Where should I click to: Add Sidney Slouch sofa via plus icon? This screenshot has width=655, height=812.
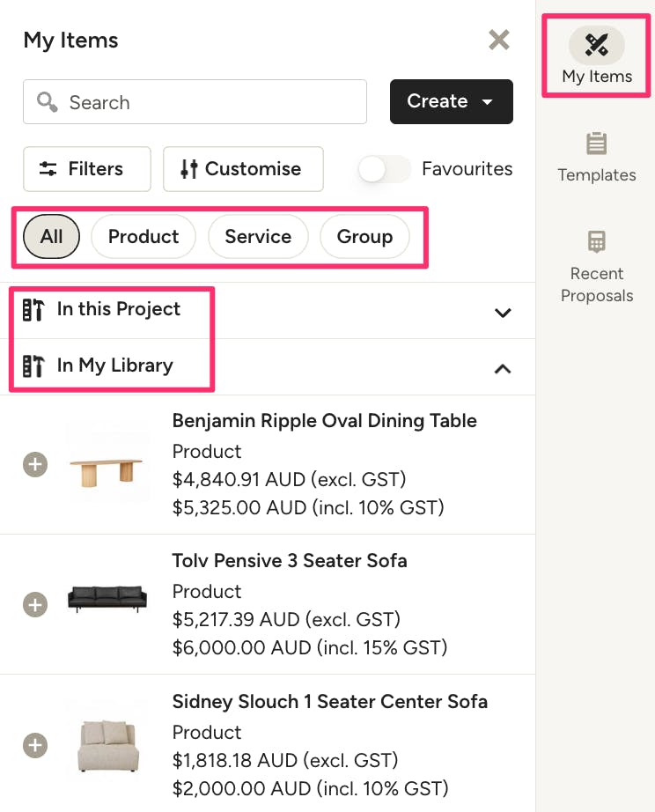pyautogui.click(x=35, y=746)
